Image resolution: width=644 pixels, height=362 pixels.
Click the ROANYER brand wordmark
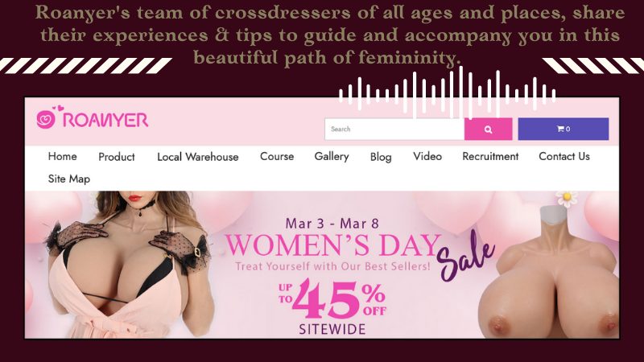[x=105, y=120]
